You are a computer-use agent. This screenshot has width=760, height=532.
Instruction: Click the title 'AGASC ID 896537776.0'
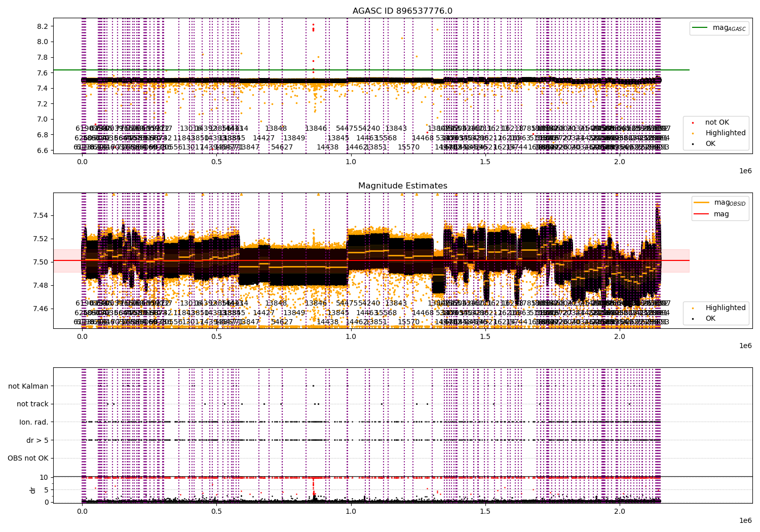[402, 11]
